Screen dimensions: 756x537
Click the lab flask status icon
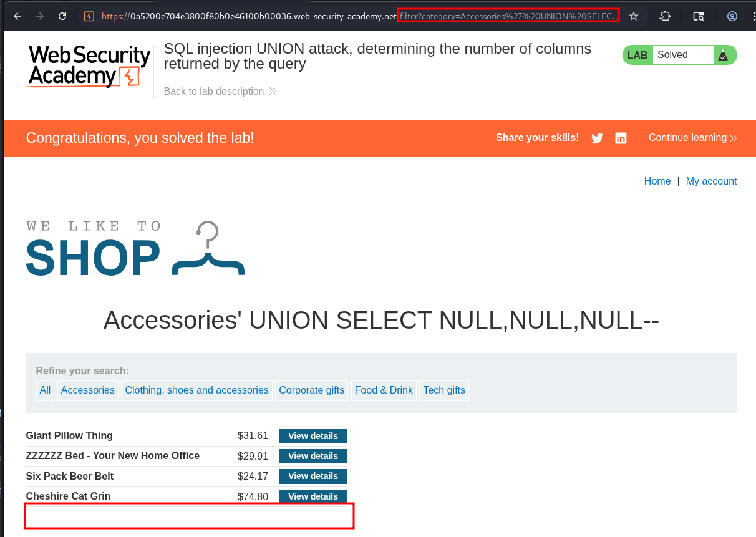point(723,55)
